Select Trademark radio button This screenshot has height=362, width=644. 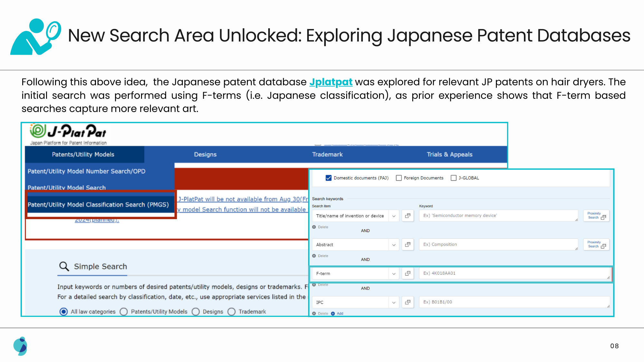click(232, 312)
